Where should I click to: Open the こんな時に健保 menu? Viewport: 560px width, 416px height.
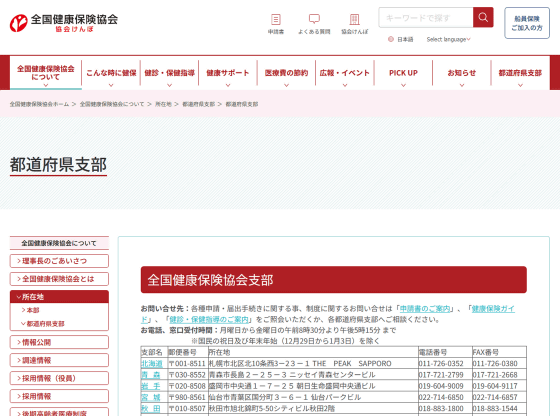111,73
